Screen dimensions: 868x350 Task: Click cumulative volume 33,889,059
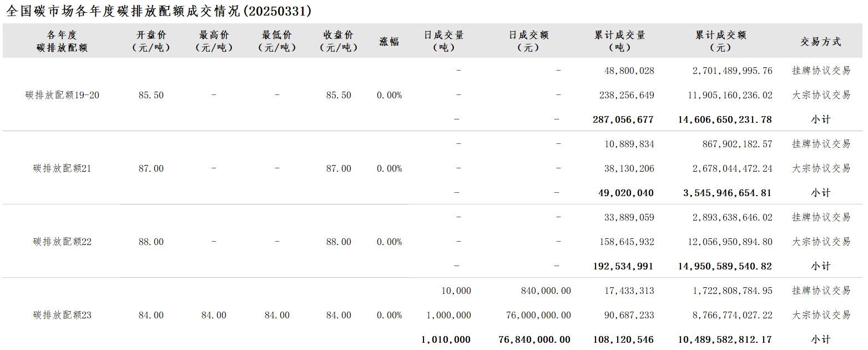tap(629, 217)
